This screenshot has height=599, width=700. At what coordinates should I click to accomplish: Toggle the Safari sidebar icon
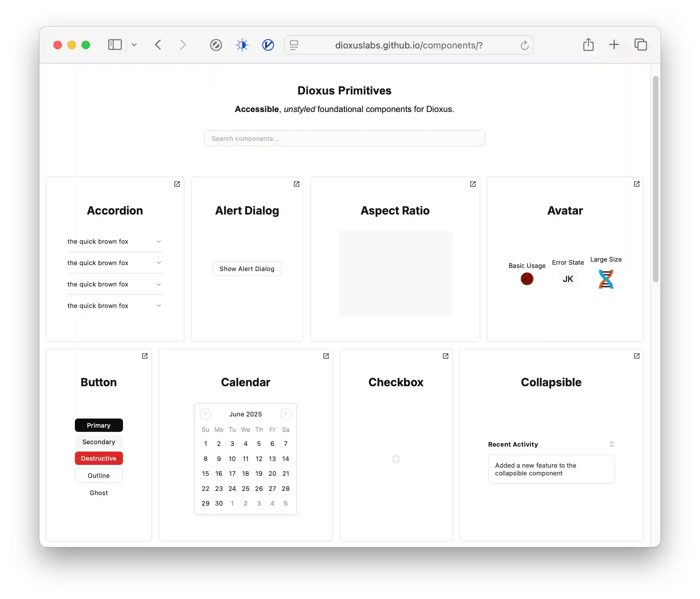point(115,45)
